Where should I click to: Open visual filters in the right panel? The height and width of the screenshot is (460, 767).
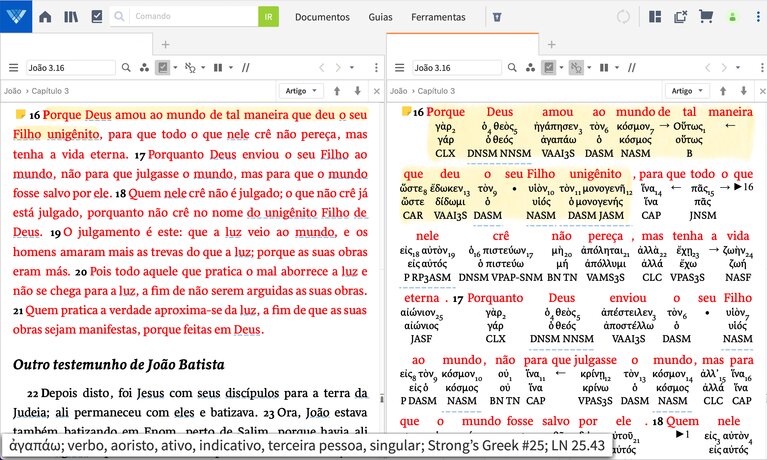tap(530, 68)
